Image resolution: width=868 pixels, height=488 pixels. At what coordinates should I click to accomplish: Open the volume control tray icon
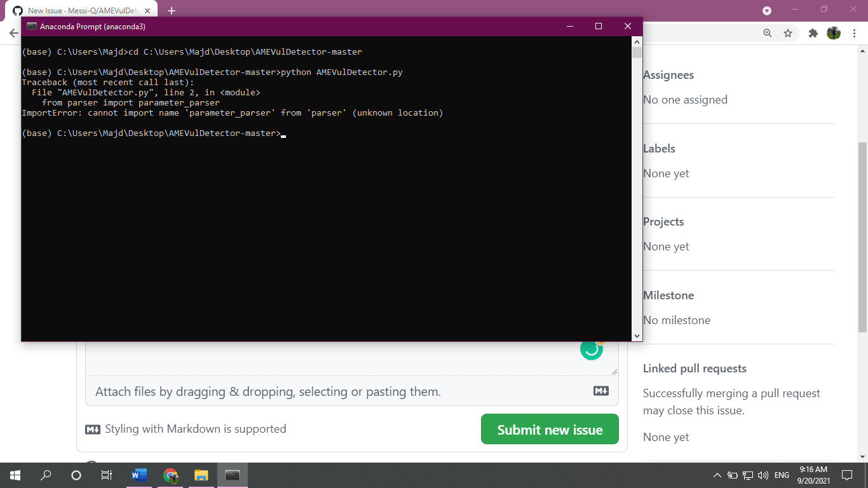(763, 475)
